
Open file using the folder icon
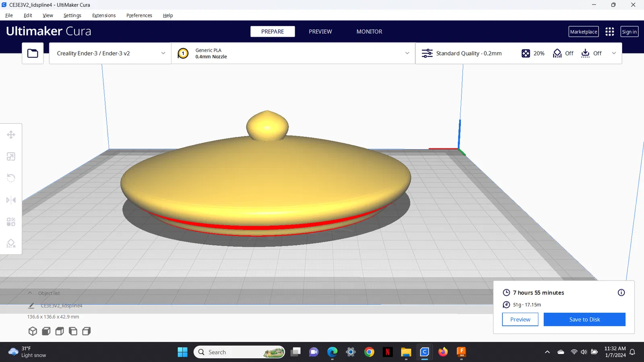point(33,53)
